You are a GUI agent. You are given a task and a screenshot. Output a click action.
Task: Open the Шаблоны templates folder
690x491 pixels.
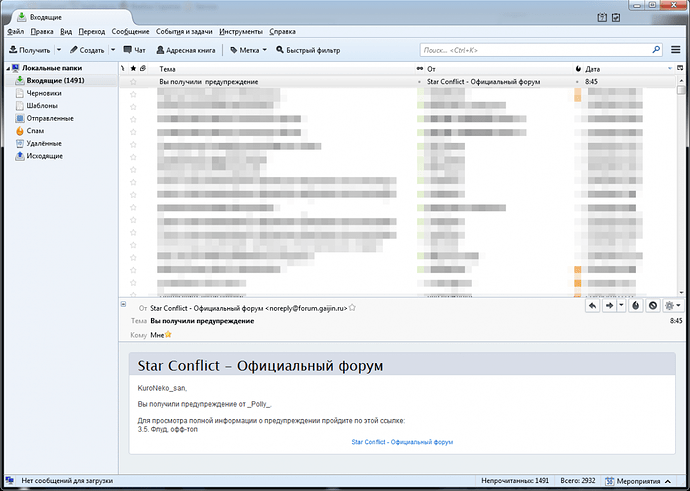coord(42,106)
